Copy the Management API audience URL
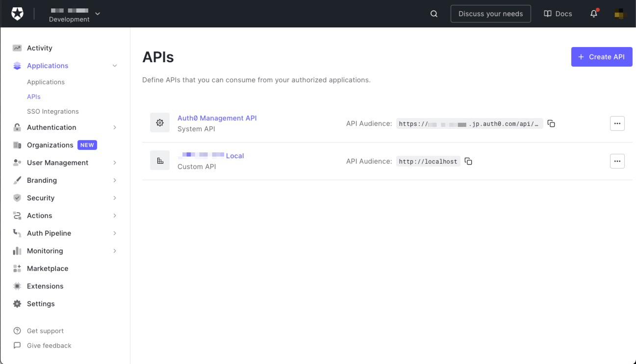 [551, 123]
